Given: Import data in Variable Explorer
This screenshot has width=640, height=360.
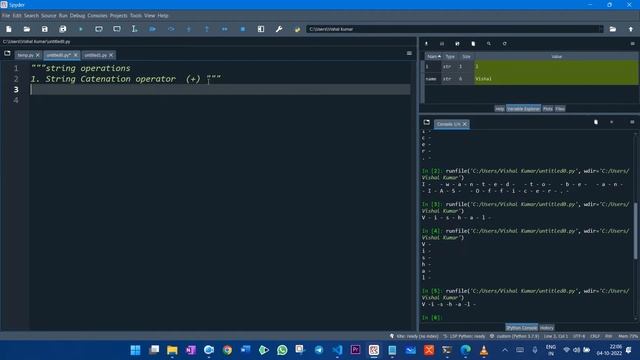Looking at the screenshot, I should click(426, 44).
